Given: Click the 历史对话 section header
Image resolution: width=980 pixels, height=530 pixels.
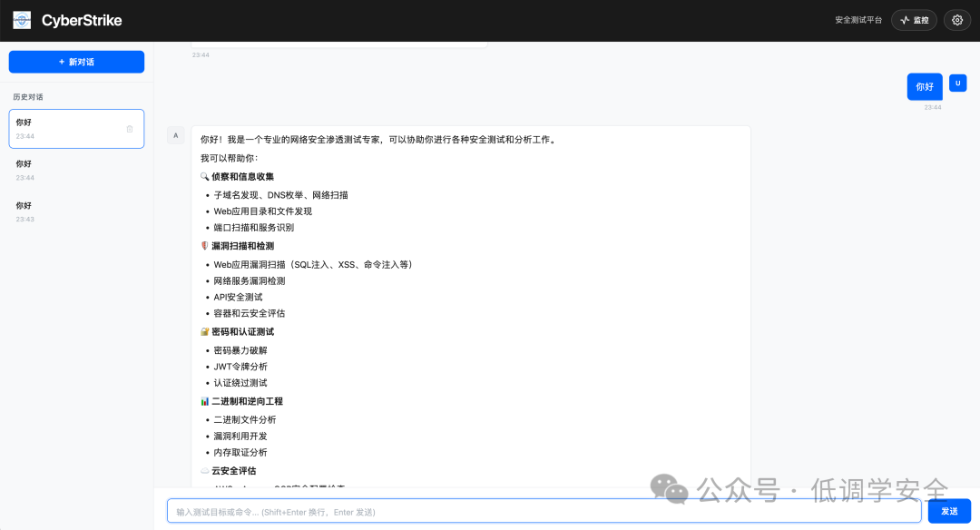Looking at the screenshot, I should coord(28,97).
